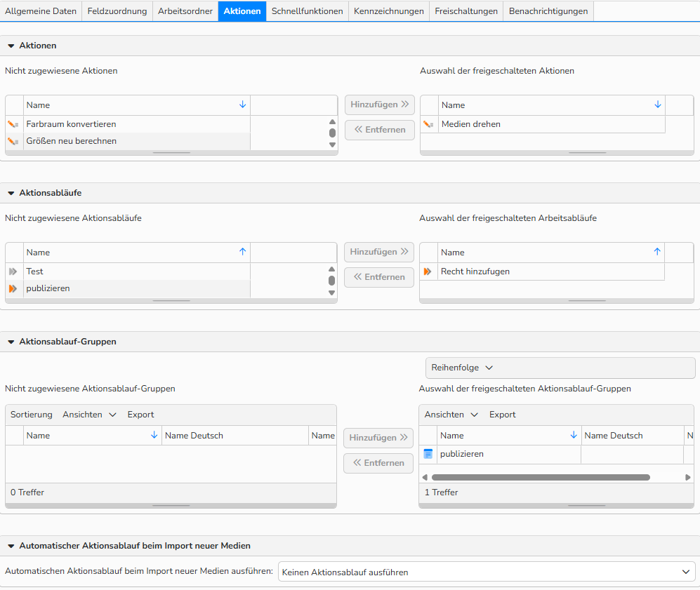The height and width of the screenshot is (590, 700).
Task: Sort unassigned Aktionsablauf-Gruppen by Name arrow
Action: (x=154, y=435)
